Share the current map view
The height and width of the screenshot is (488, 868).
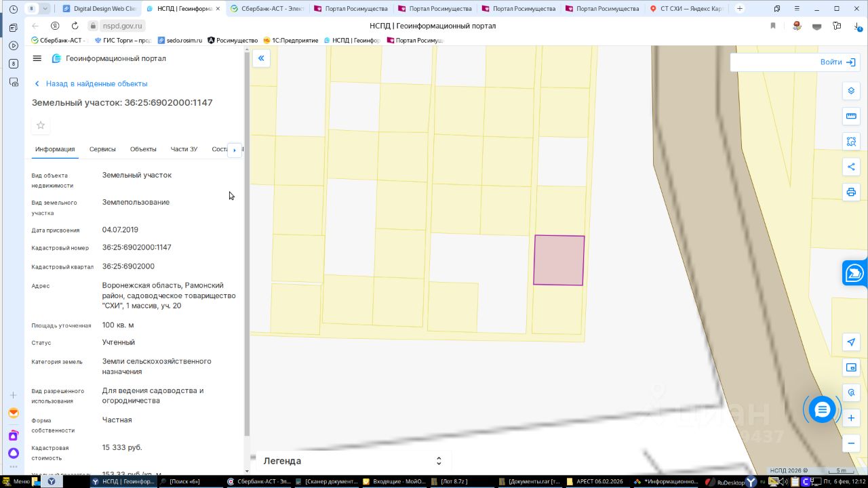pos(851,167)
